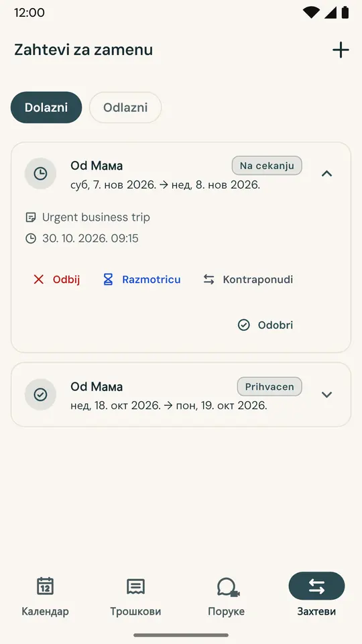Open the Календар calendar icon
The image size is (362, 644).
click(x=45, y=586)
